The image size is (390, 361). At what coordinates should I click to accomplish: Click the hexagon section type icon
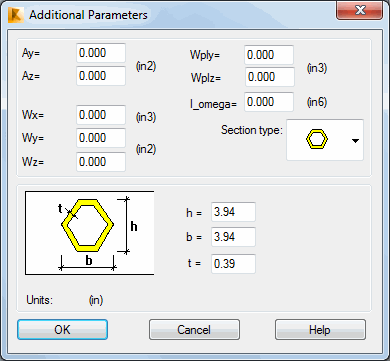[317, 139]
